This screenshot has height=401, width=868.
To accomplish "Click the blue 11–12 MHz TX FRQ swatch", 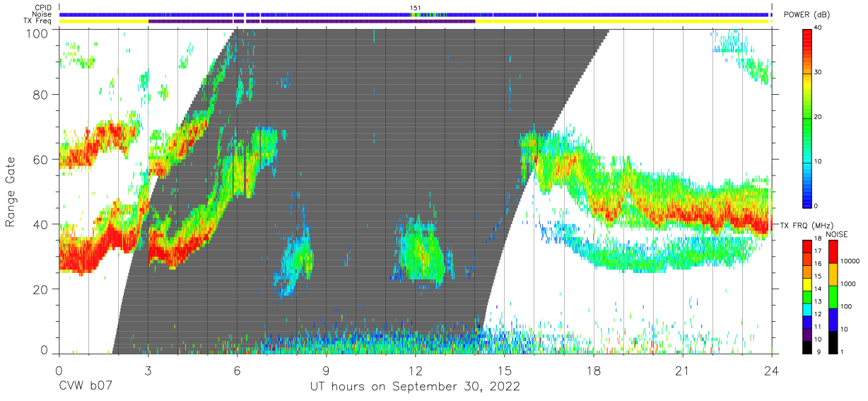I will 807,322.
